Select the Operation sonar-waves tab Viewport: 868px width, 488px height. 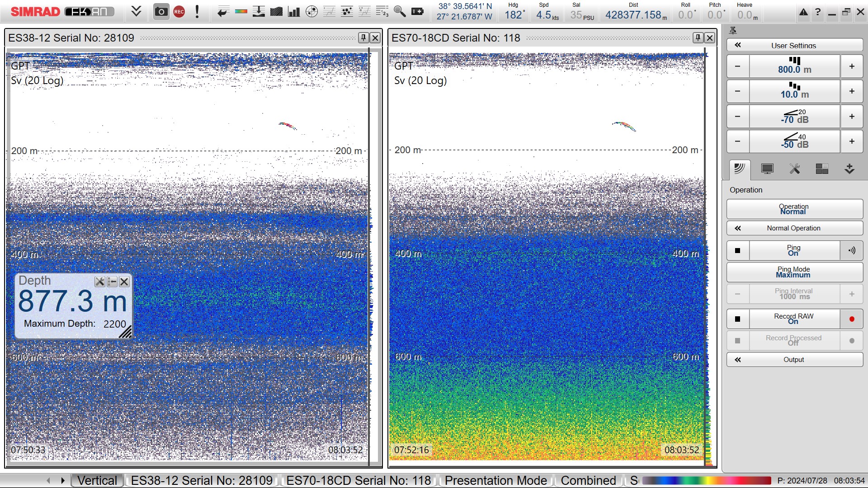pos(740,169)
